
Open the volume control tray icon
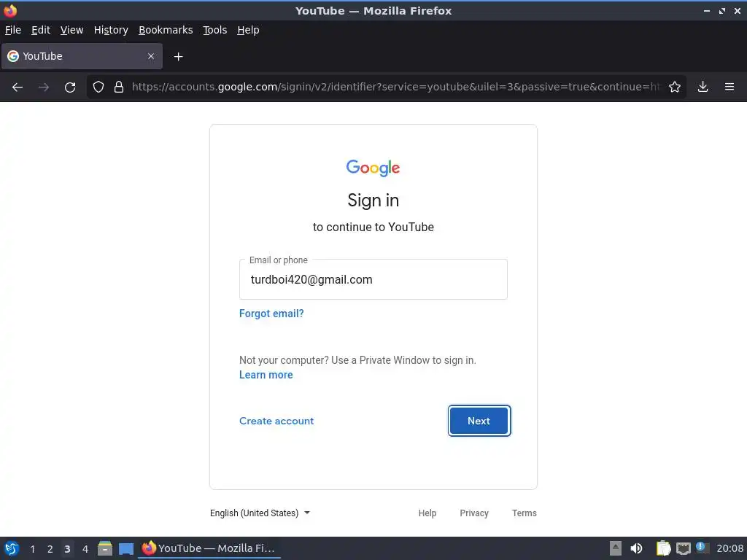point(636,548)
